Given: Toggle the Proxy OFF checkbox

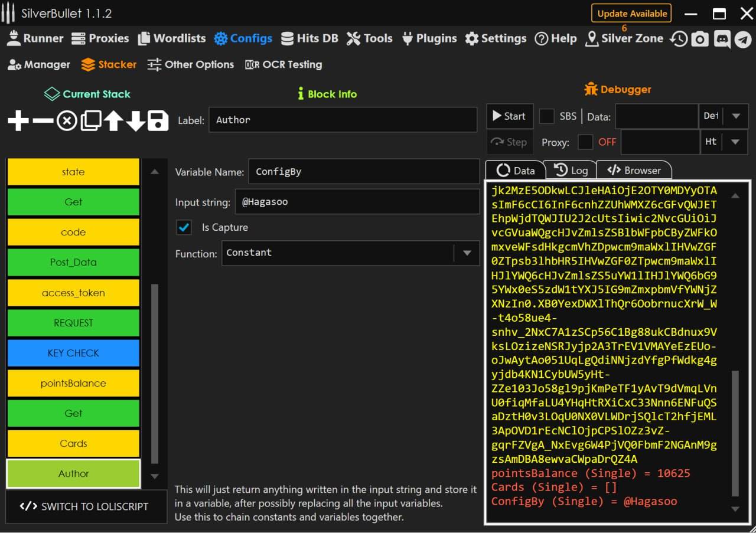Looking at the screenshot, I should (x=585, y=142).
